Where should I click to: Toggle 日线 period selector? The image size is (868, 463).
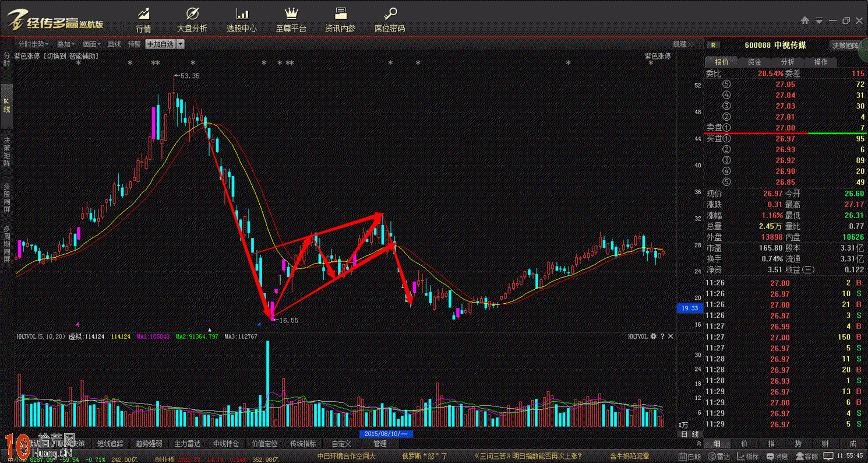click(x=690, y=434)
